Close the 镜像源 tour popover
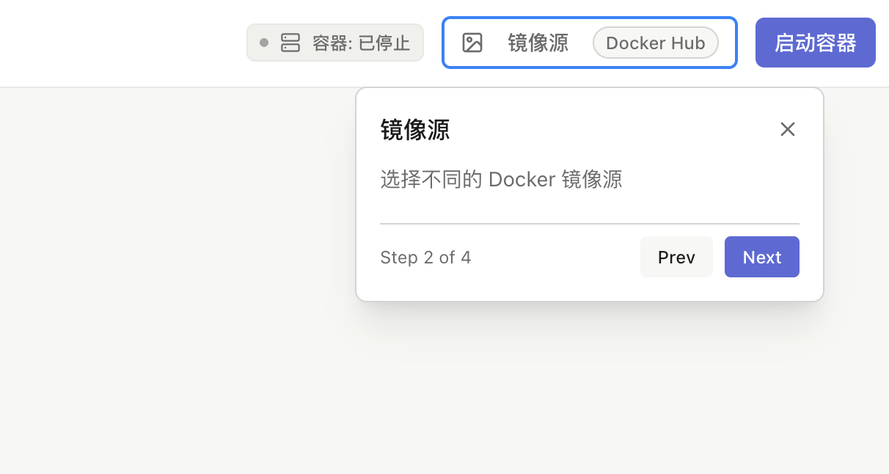Viewport: 889px width, 474px height. point(787,129)
